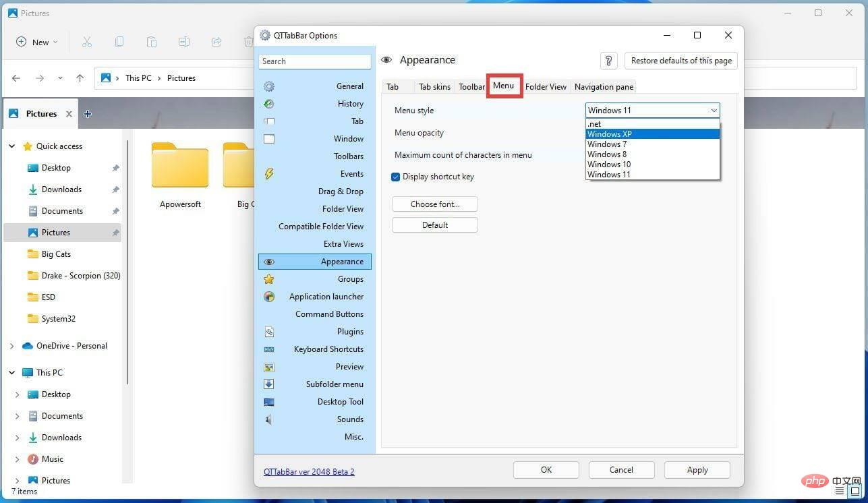The height and width of the screenshot is (503, 868).
Task: Click New button in Explorer toolbar
Action: pyautogui.click(x=37, y=42)
